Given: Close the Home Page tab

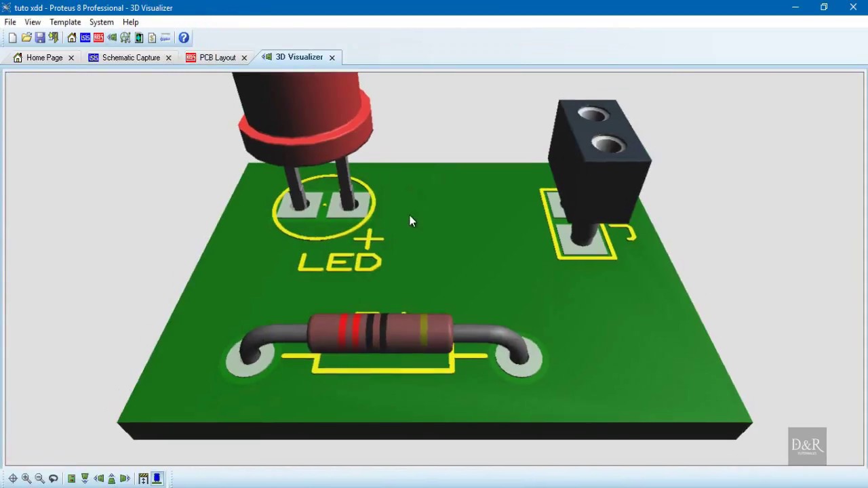Looking at the screenshot, I should (71, 58).
